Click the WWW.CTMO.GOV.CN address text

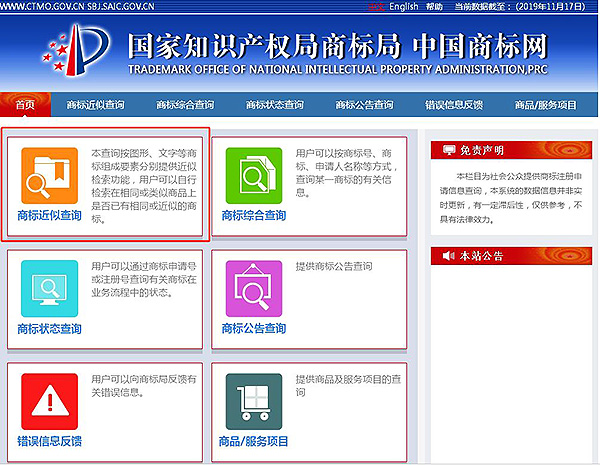[x=42, y=7]
